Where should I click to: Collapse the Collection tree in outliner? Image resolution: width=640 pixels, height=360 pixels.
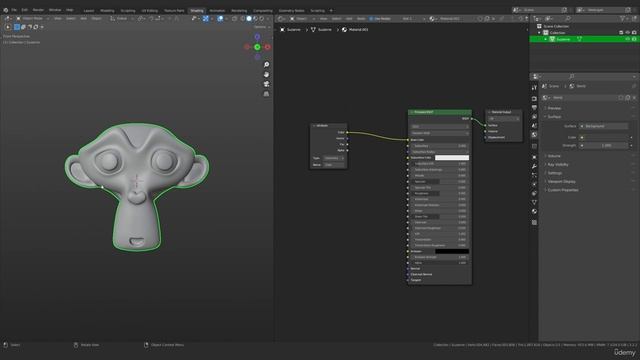[x=540, y=33]
